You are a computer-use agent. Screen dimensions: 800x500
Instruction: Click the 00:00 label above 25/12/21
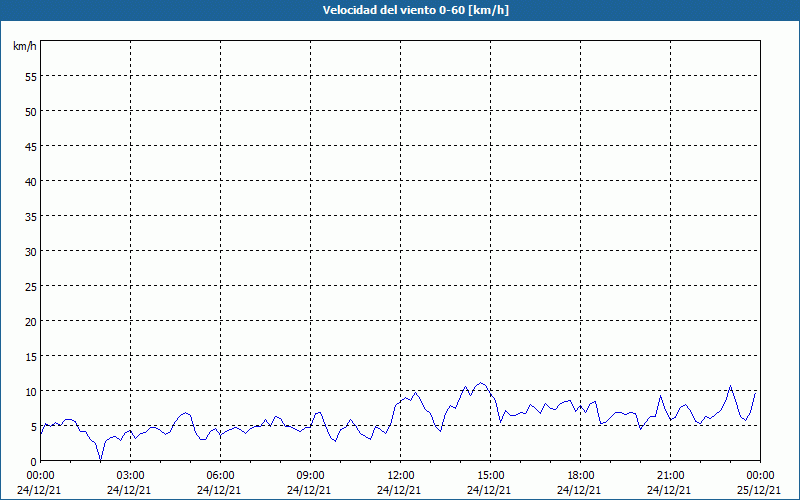(x=760, y=476)
